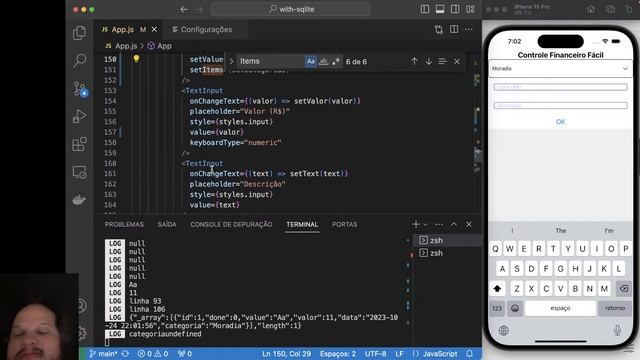The width and height of the screenshot is (640, 360).
Task: Close the terminal panel
Action: pos(469,224)
